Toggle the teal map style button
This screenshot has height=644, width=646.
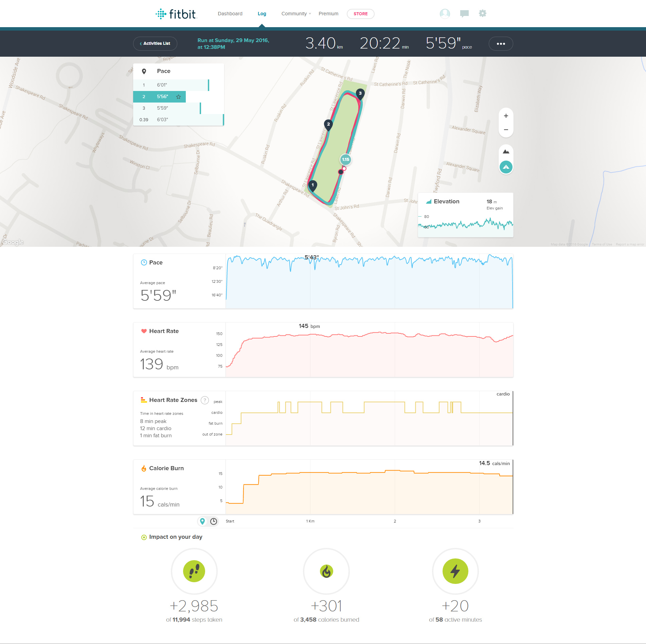506,167
